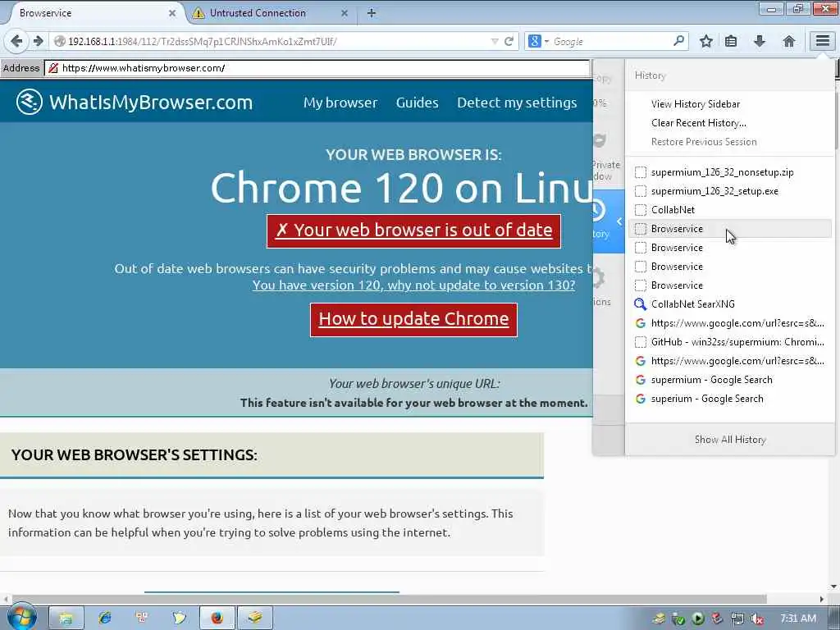Viewport: 840px width, 630px height.
Task: Go back with the browser back arrow
Action: (16, 41)
